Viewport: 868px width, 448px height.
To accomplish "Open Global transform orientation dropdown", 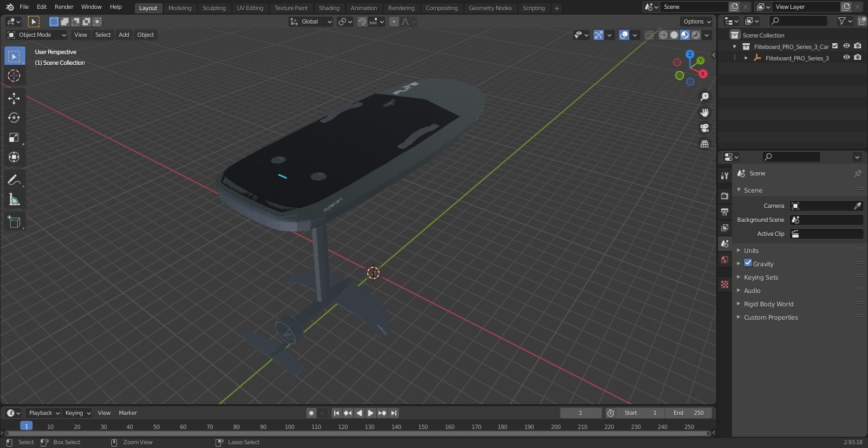I will click(x=311, y=22).
